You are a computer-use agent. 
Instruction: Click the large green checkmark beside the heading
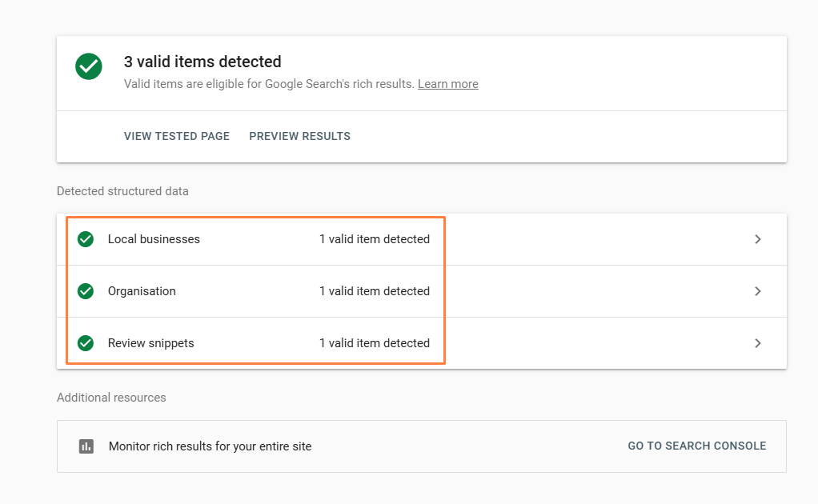pos(89,66)
